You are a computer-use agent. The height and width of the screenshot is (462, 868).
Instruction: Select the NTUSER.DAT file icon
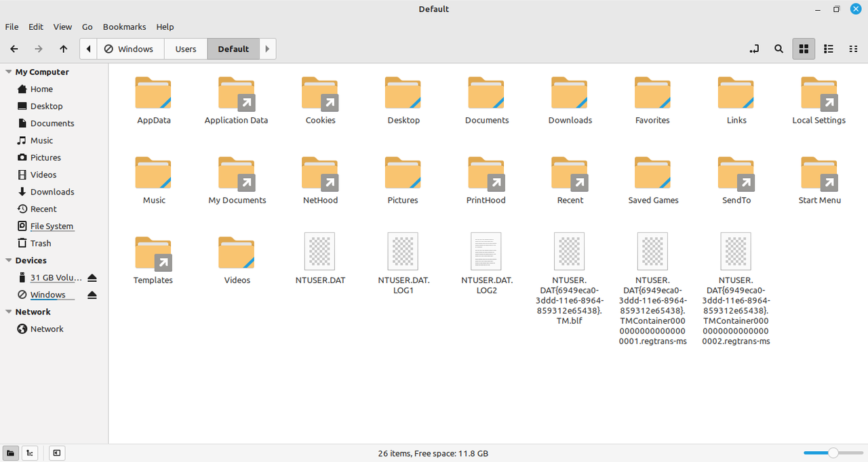320,251
